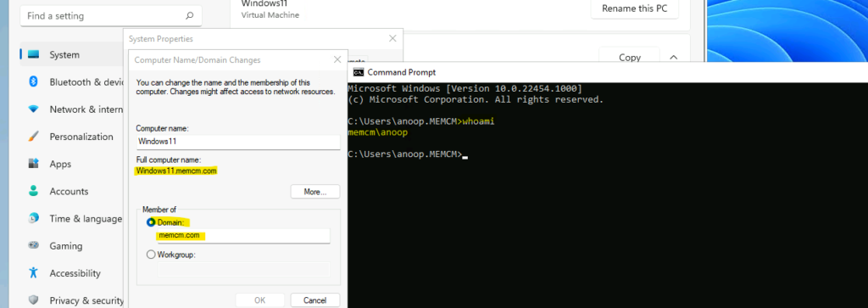Click the Privacy & security shield icon

click(x=33, y=300)
